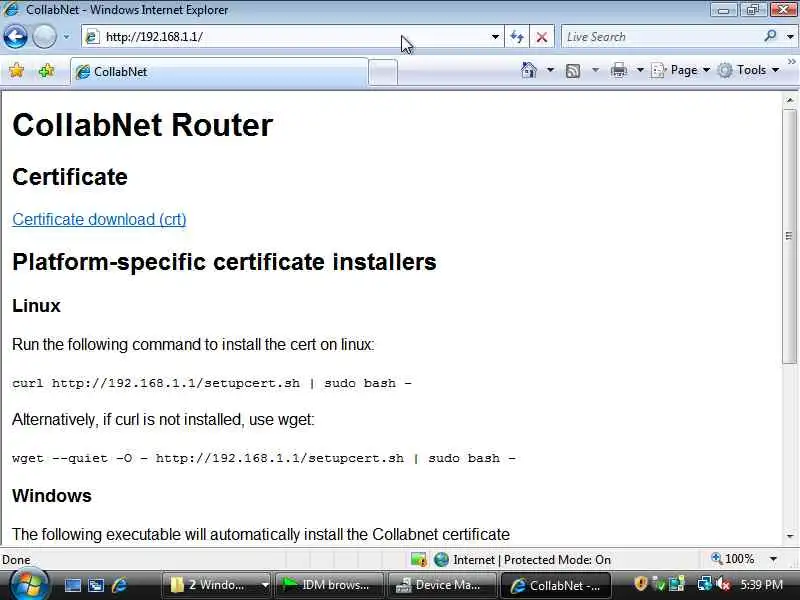
Task: Open a new blank tab
Action: click(383, 72)
